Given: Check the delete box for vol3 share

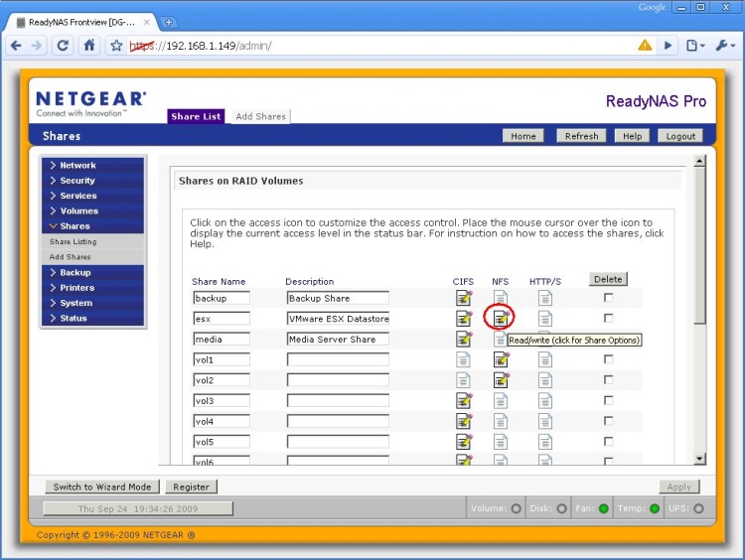Looking at the screenshot, I should [608, 400].
